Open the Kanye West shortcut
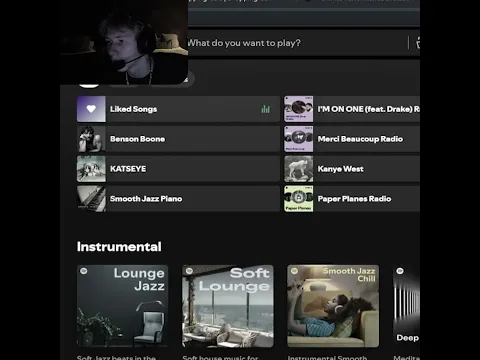The width and height of the screenshot is (480, 360). [x=352, y=169]
